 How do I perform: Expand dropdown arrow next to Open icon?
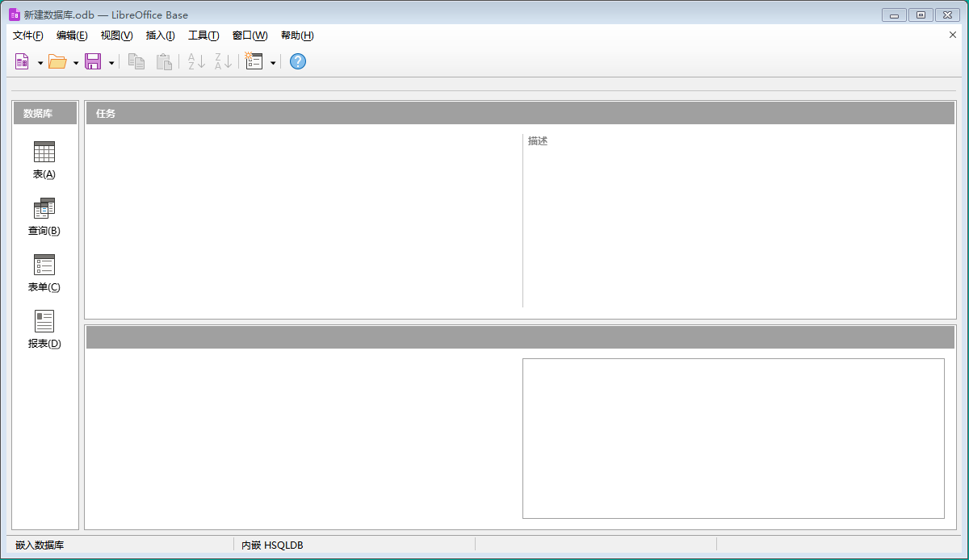pos(76,62)
